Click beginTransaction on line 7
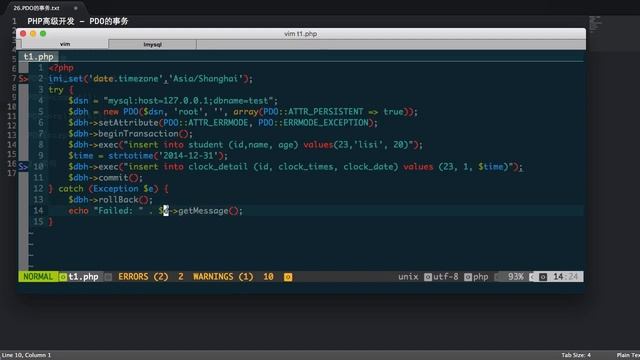This screenshot has width=640, height=360. (x=138, y=134)
